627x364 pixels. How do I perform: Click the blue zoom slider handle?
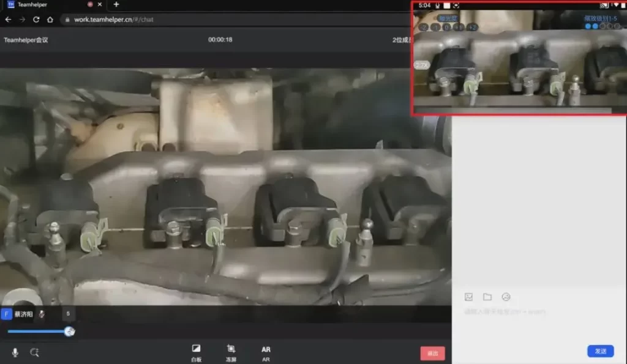(x=69, y=332)
